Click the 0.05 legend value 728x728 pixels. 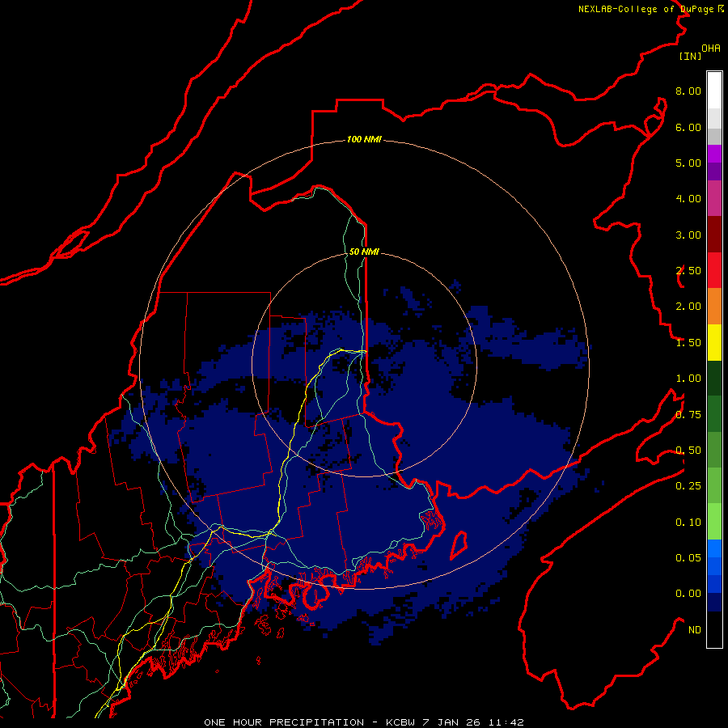(688, 558)
